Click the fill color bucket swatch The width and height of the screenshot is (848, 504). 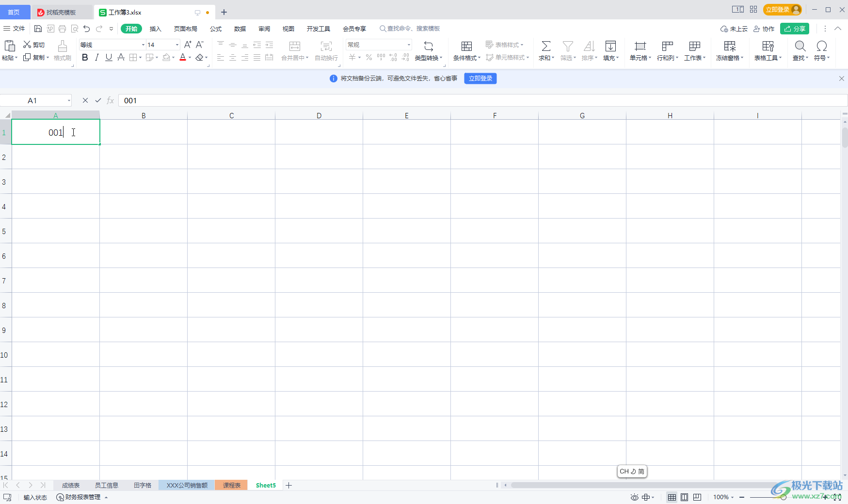coord(166,58)
